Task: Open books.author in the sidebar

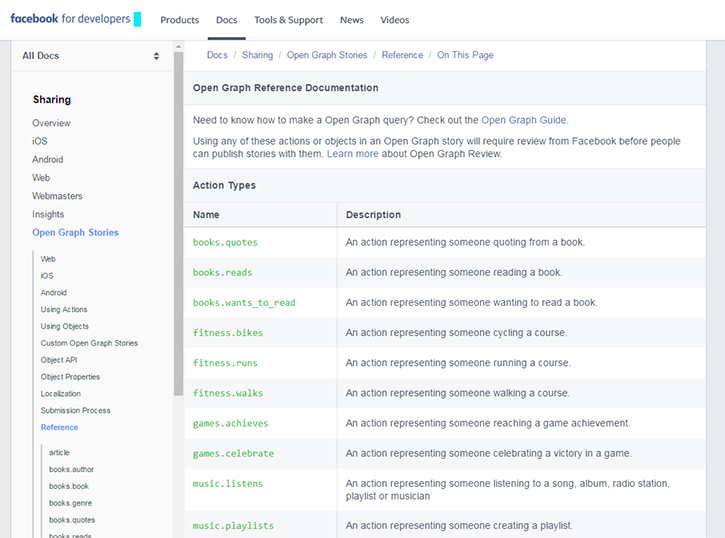Action: [x=72, y=470]
